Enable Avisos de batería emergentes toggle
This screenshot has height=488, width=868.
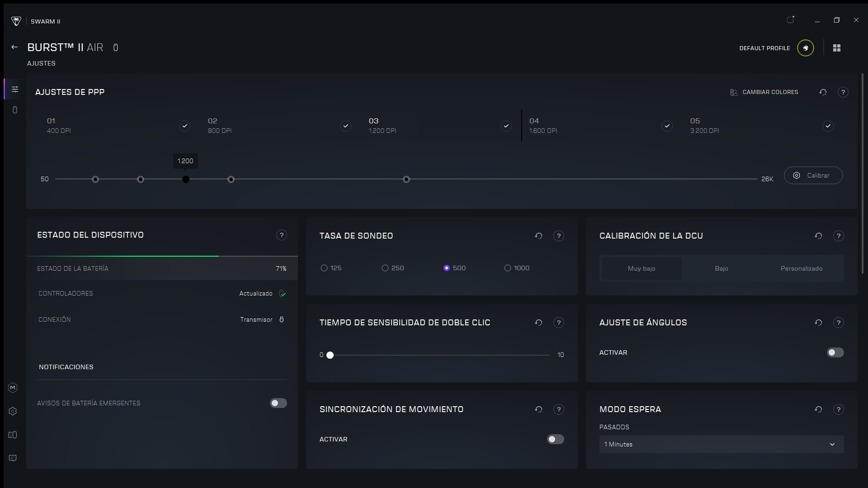point(278,403)
